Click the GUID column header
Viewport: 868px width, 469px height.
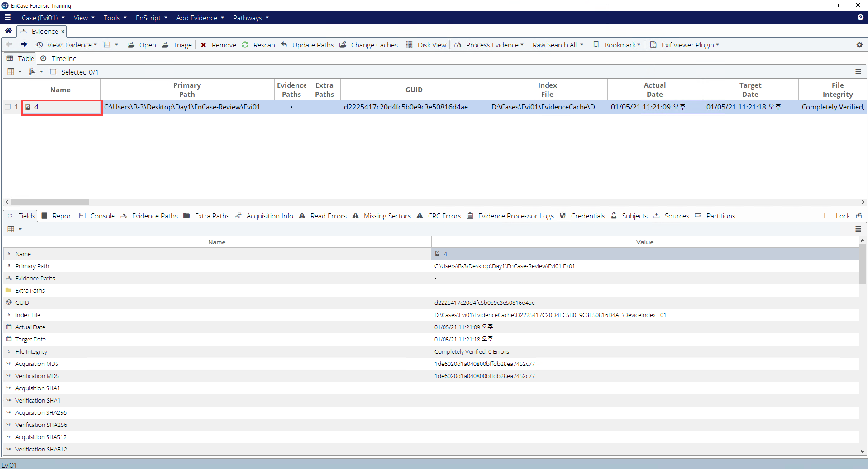pyautogui.click(x=414, y=90)
